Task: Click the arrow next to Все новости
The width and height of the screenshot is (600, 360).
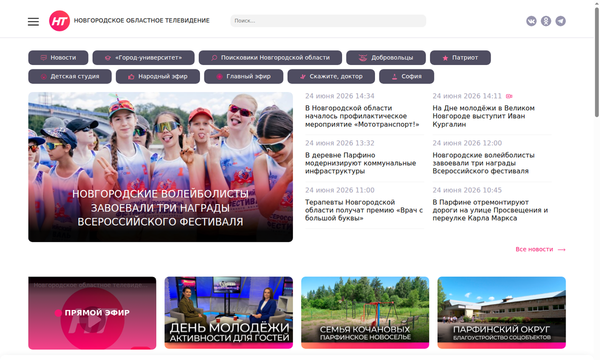Action: click(x=561, y=249)
